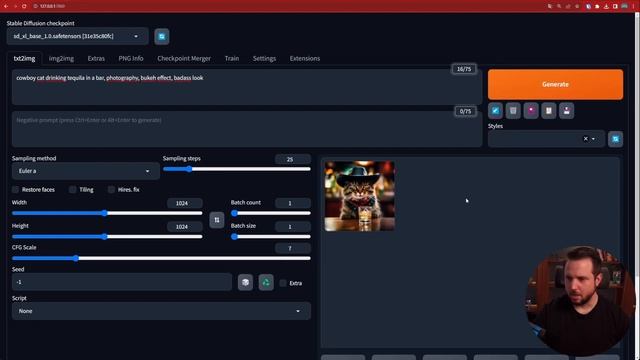Save the prompt as a style with the disk icon

point(567,111)
